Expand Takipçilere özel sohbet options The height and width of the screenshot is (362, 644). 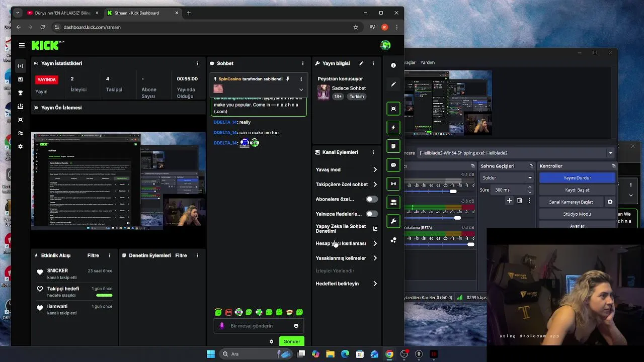[375, 184]
